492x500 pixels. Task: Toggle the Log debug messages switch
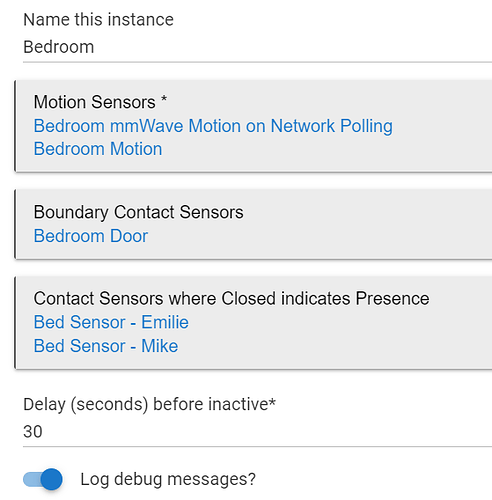[43, 479]
